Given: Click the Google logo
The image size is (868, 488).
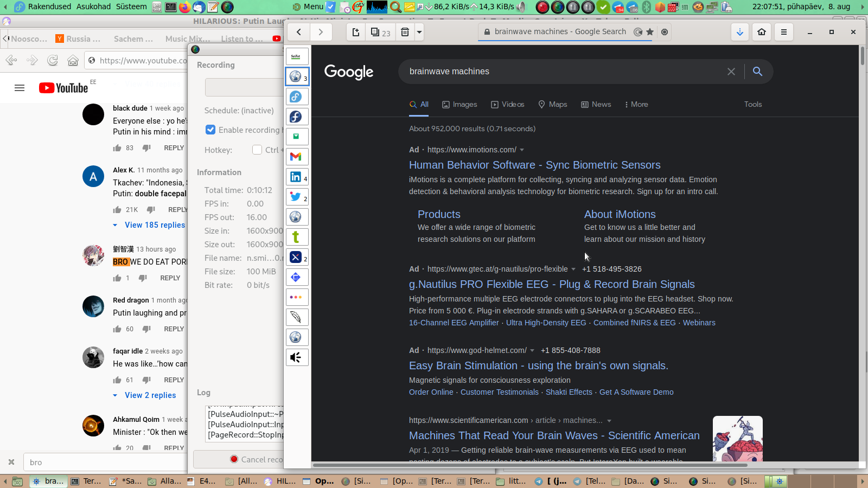Looking at the screenshot, I should [x=349, y=72].
